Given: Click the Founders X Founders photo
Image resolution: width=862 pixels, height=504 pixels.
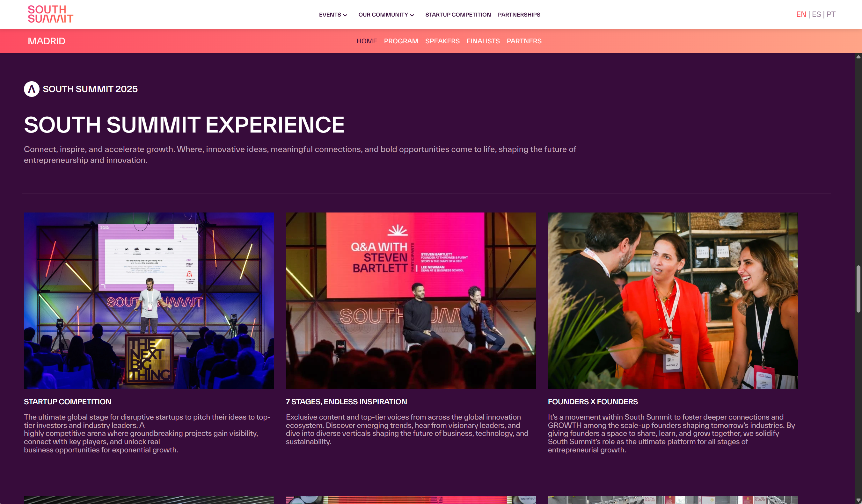Looking at the screenshot, I should tap(673, 300).
